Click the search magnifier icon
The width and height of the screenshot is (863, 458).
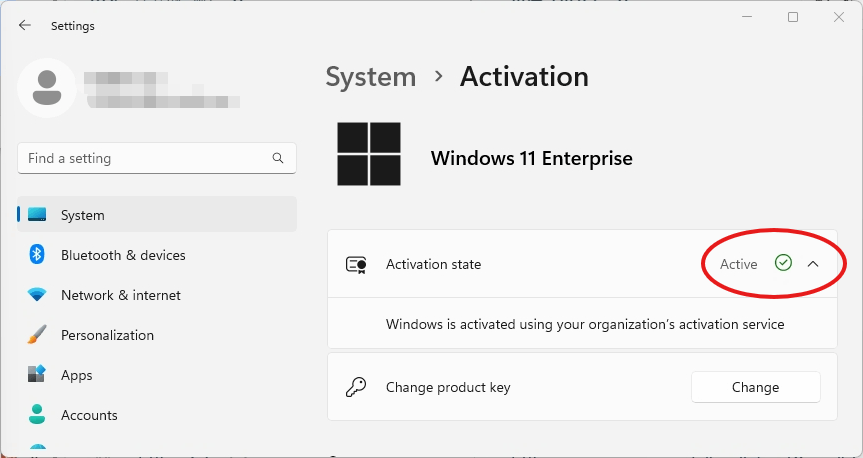pos(278,158)
